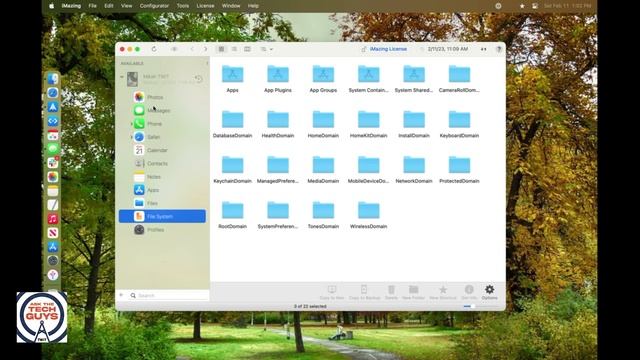Image resolution: width=640 pixels, height=360 pixels.
Task: Click the Get Info icon
Action: (469, 290)
